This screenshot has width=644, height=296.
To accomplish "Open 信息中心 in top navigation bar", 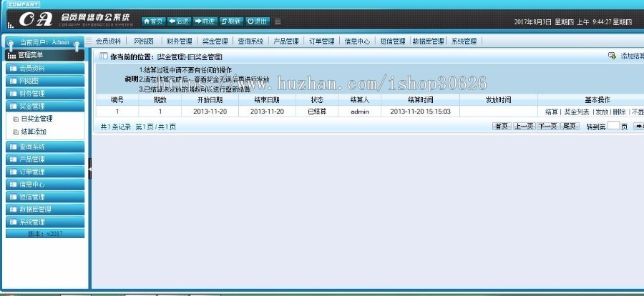I will pyautogui.click(x=357, y=41).
